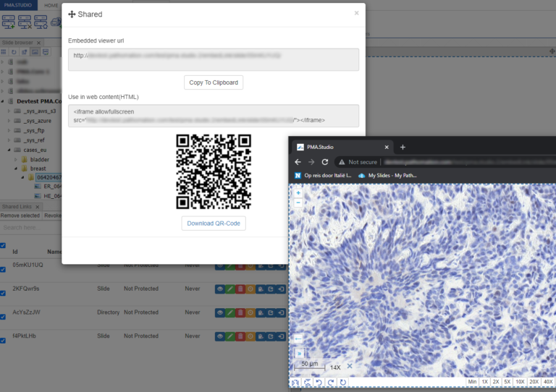Click browser back arrow
This screenshot has height=392, width=556.
coord(298,162)
